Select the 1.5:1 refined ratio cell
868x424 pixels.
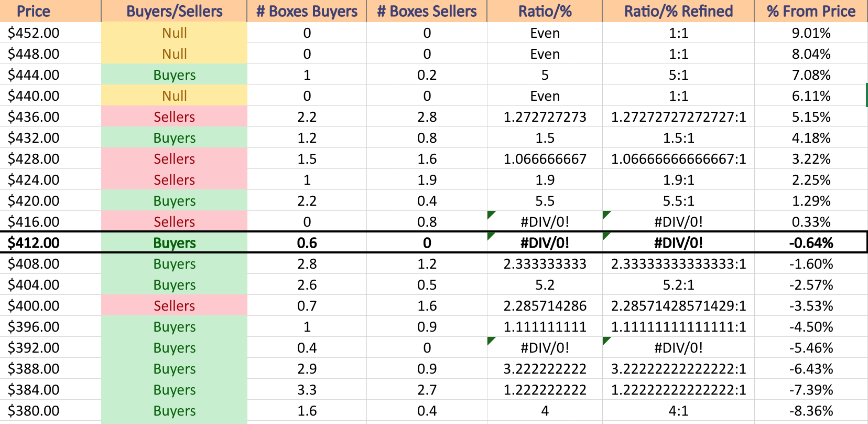678,137
